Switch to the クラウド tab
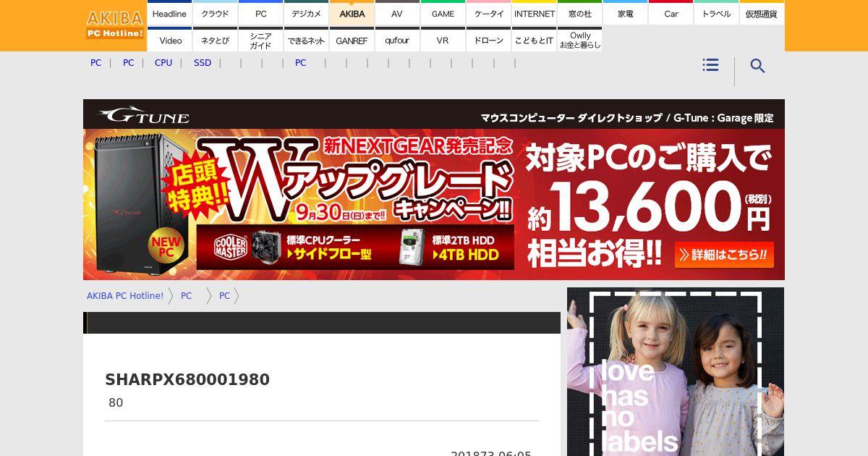 (215, 13)
